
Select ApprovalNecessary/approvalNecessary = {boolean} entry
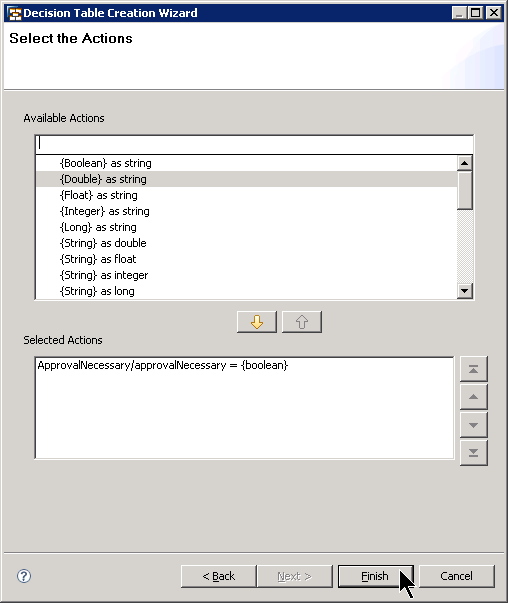[163, 365]
